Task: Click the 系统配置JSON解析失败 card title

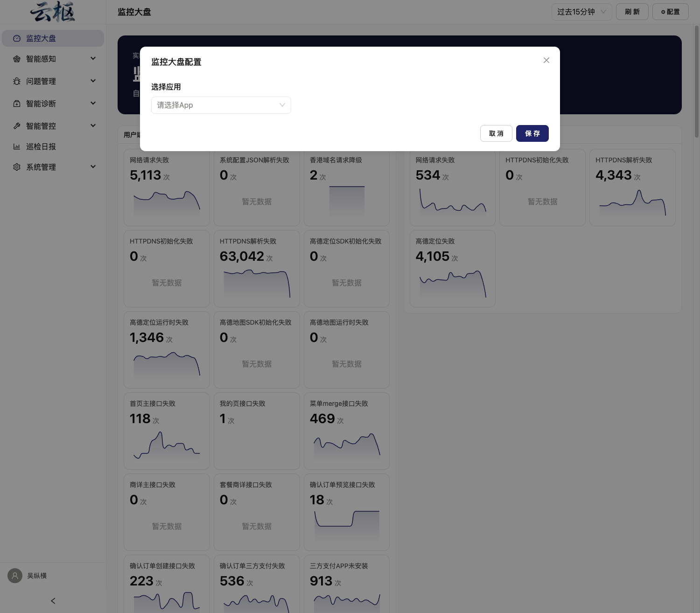Action: [x=254, y=160]
